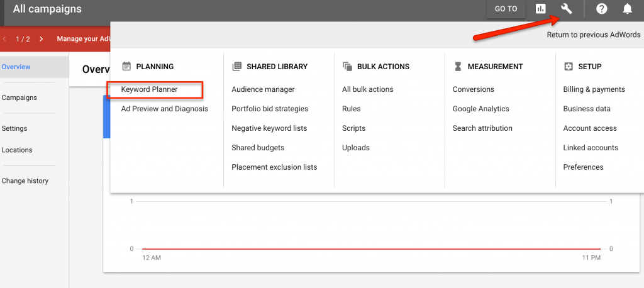Open Preferences under Setup
The height and width of the screenshot is (288, 644).
point(583,167)
